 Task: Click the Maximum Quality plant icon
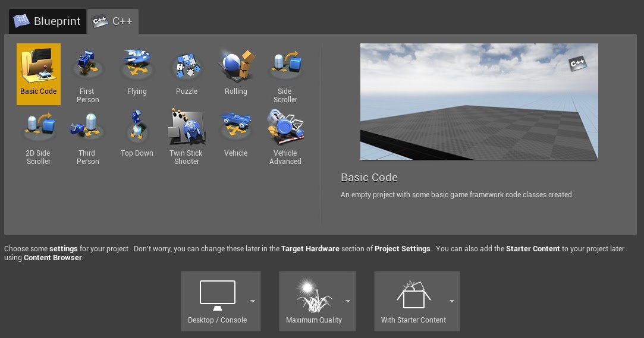314,295
